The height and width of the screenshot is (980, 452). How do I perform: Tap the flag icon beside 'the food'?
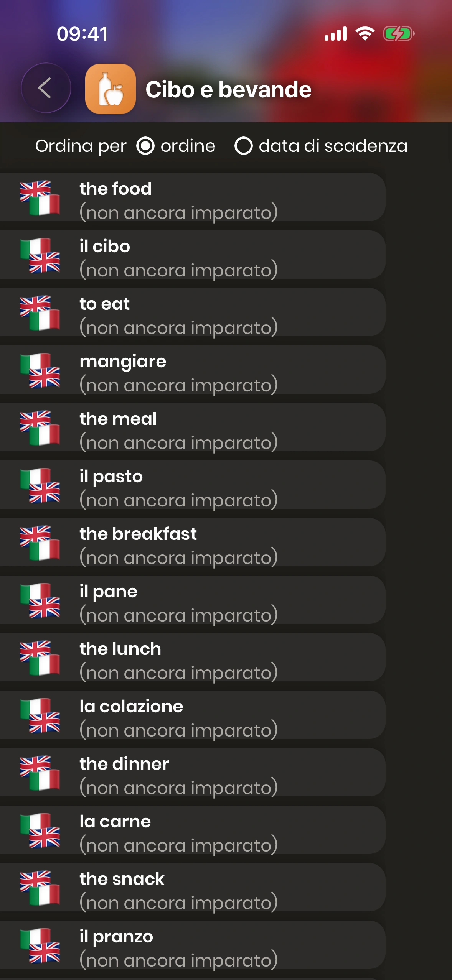[x=40, y=198]
